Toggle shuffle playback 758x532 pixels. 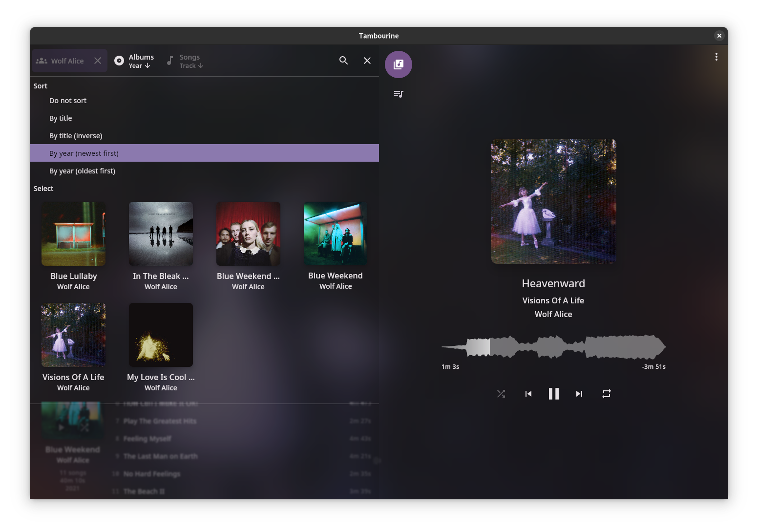[501, 394]
